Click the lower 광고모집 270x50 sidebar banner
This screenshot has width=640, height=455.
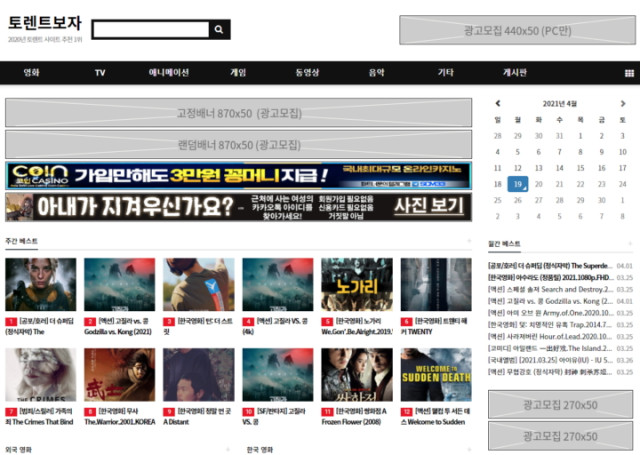click(x=560, y=436)
